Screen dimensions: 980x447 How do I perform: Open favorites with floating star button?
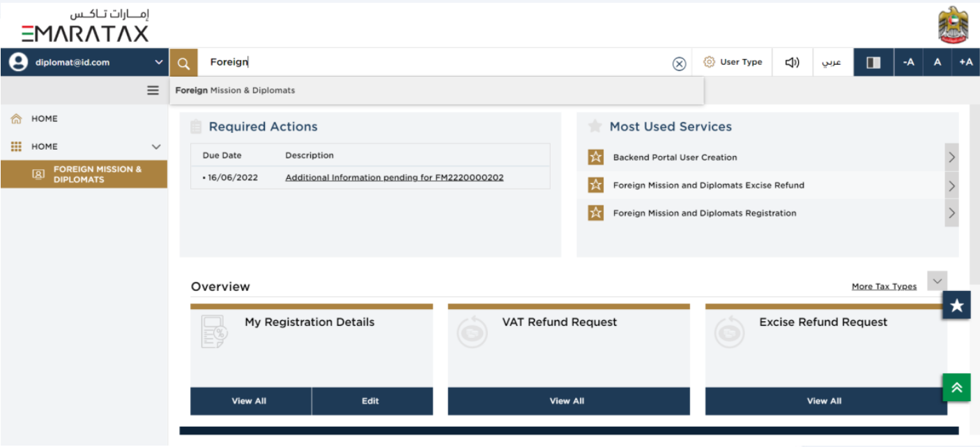click(956, 305)
